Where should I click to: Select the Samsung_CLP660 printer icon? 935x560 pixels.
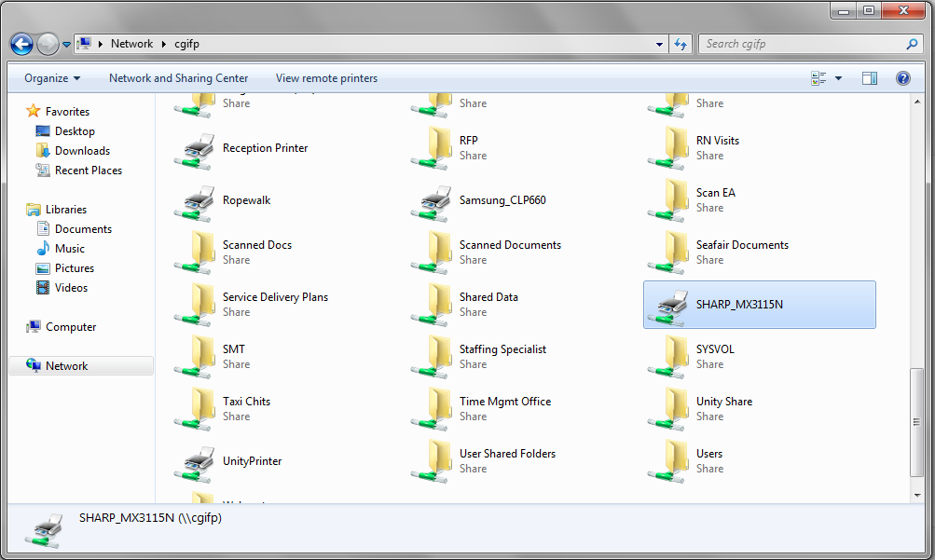pyautogui.click(x=433, y=201)
